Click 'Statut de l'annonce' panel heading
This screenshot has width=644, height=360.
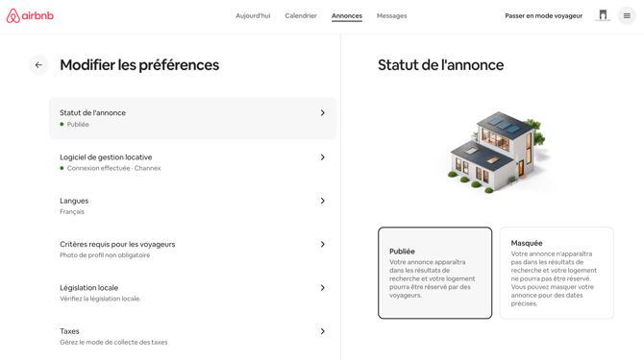tap(440, 64)
